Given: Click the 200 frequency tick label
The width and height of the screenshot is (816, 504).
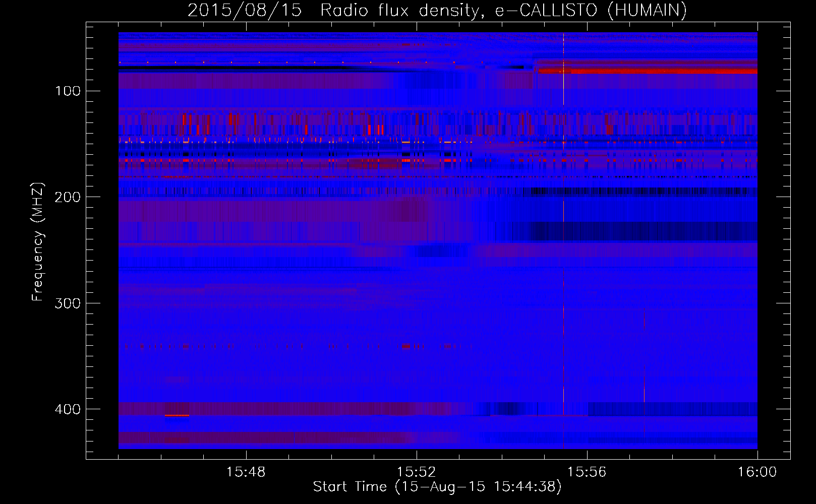Looking at the screenshot, I should click(x=68, y=197).
